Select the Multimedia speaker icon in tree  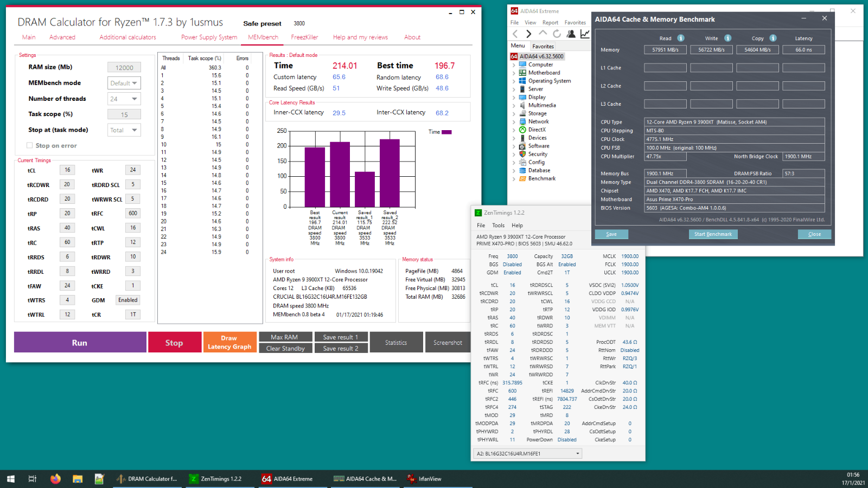point(522,105)
